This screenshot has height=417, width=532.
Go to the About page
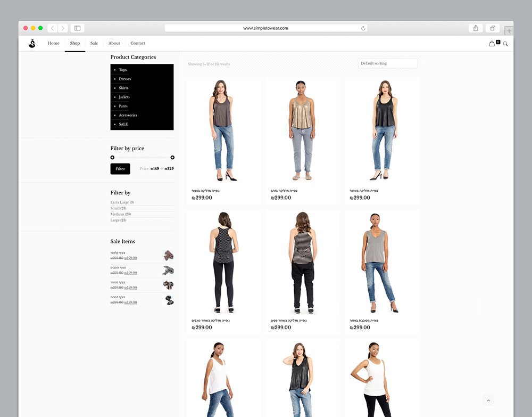(114, 43)
